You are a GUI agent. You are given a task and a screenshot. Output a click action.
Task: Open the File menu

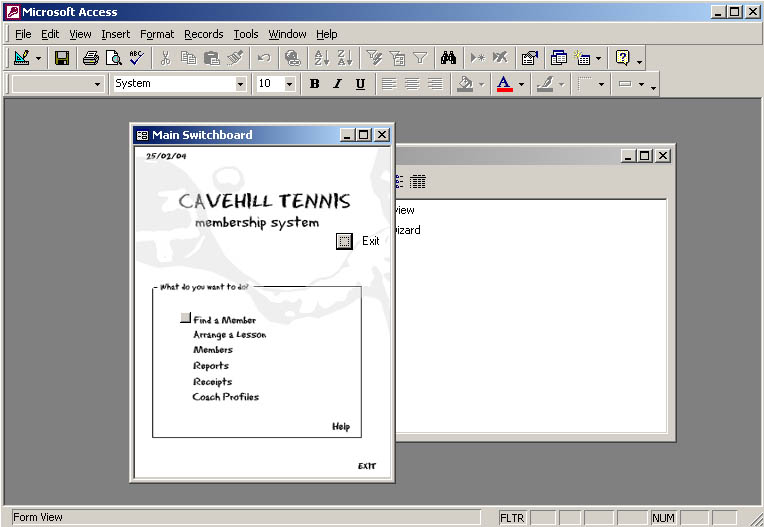click(x=23, y=34)
